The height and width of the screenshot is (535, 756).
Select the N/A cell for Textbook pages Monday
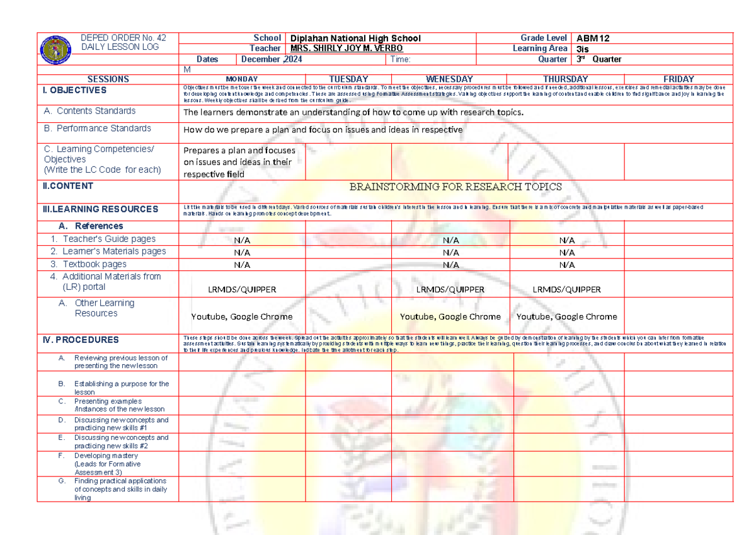pos(241,263)
